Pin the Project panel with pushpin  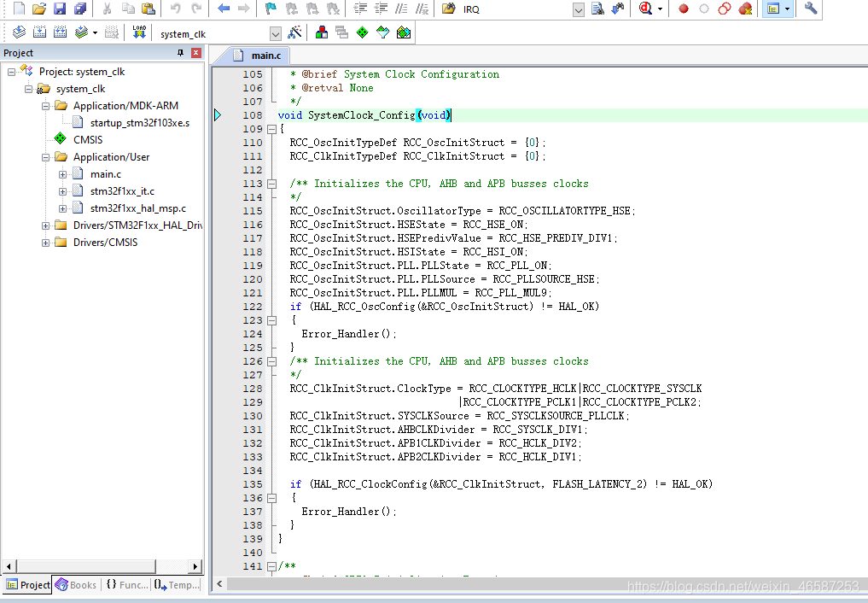180,53
